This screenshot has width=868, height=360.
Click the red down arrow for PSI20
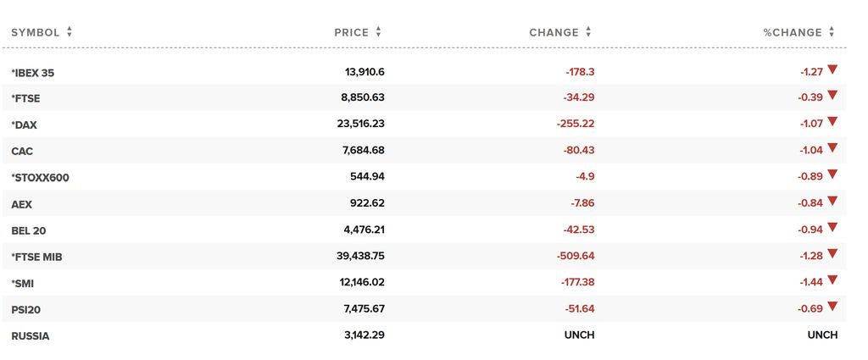(x=832, y=307)
